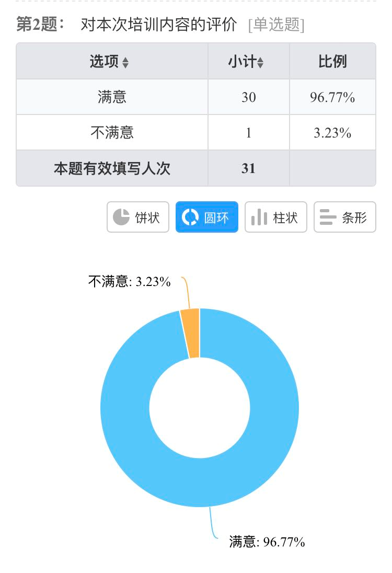
Task: Select the 圆环 chart view label
Action: pos(216,218)
